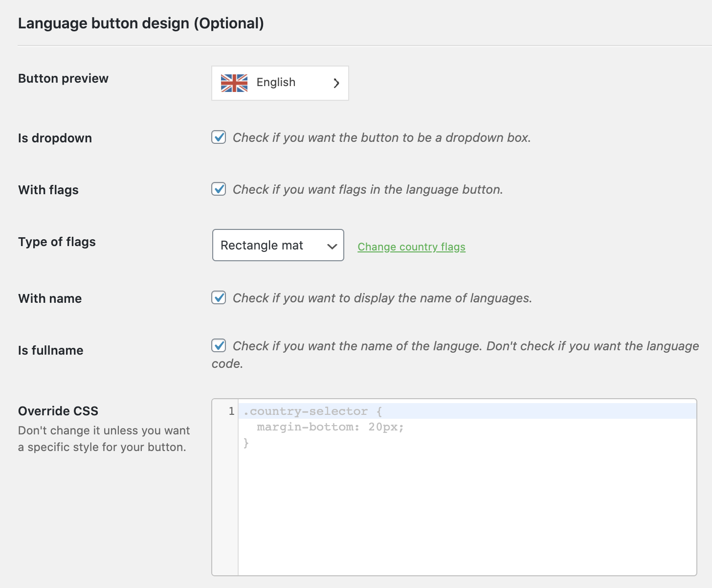Viewport: 712px width, 588px height.
Task: Click the UK flag in button preview
Action: (234, 83)
